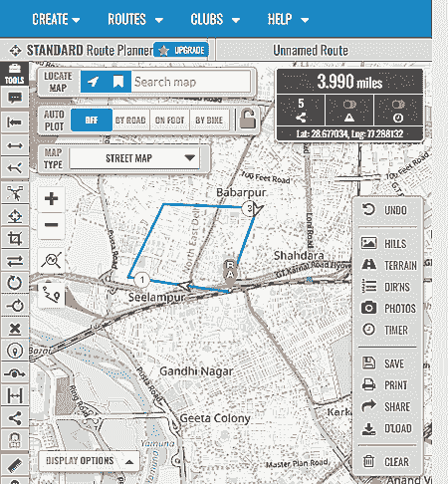Click the arc-over-point waypoint tool

coord(15,373)
